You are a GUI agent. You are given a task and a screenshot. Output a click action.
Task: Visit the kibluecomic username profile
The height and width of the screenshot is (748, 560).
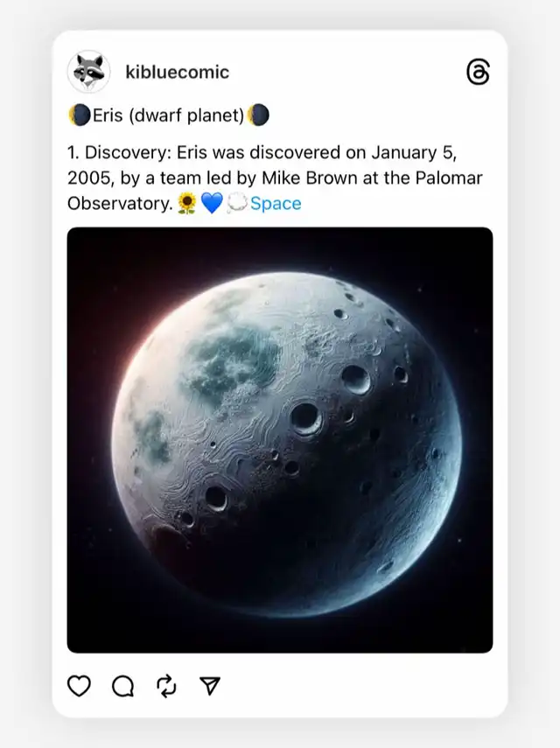pos(178,72)
